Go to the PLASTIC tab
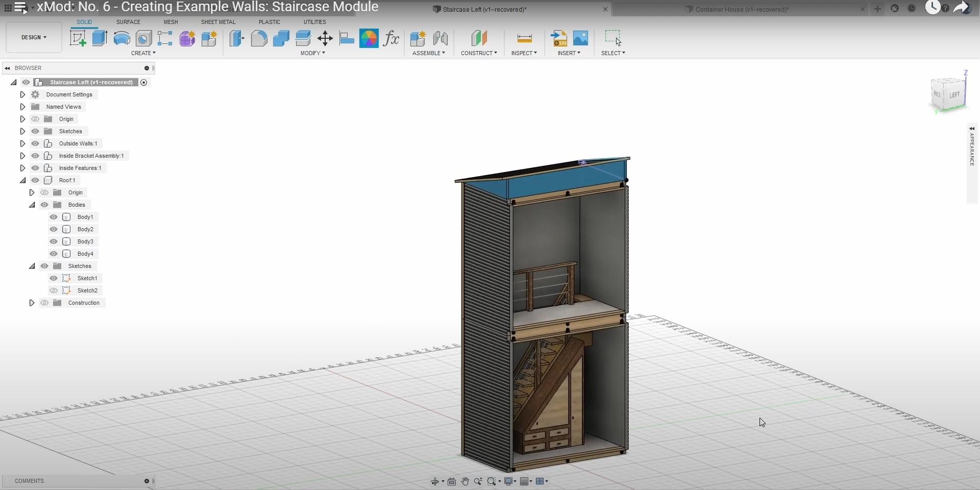 [269, 22]
